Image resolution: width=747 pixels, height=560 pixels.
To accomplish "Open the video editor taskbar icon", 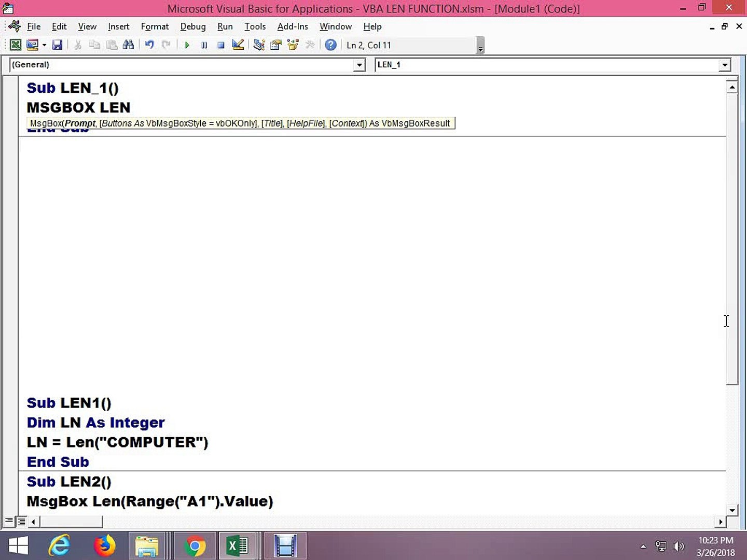I will tap(285, 546).
